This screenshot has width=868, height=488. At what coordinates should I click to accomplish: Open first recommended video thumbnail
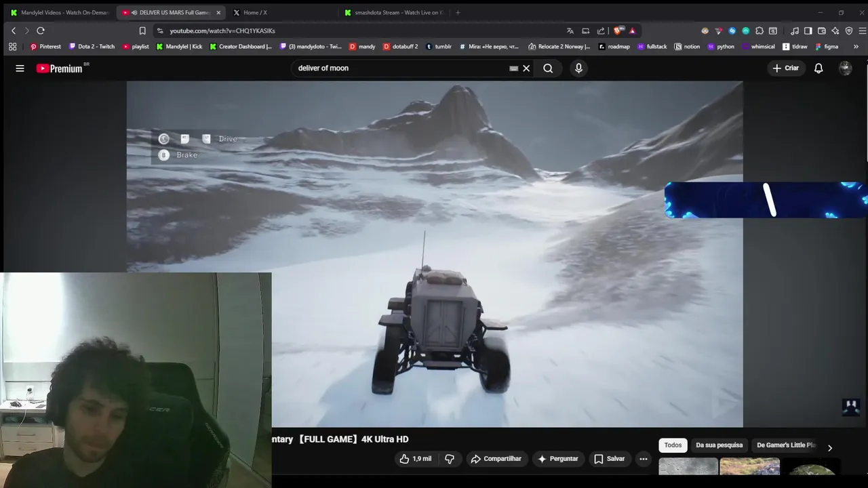click(x=688, y=466)
